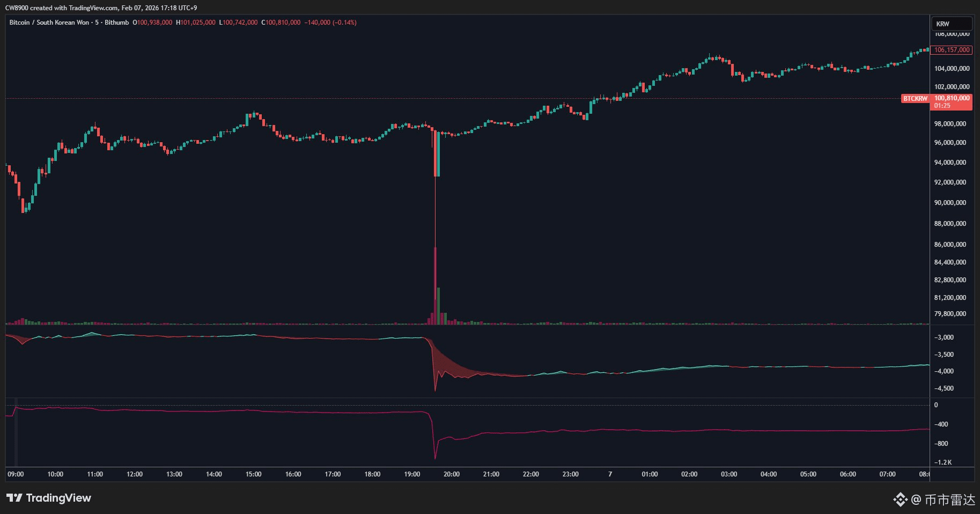Click the −4,500 indicator scale label
This screenshot has height=514, width=980.
coord(944,388)
